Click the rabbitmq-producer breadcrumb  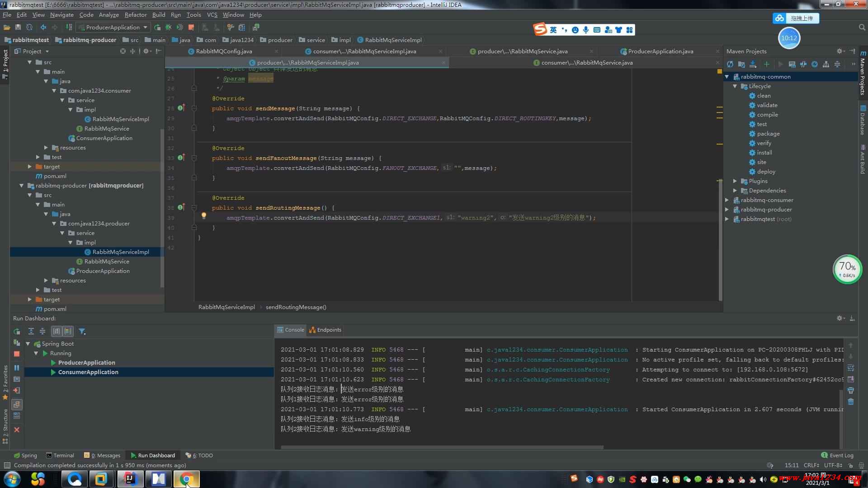[86, 40]
